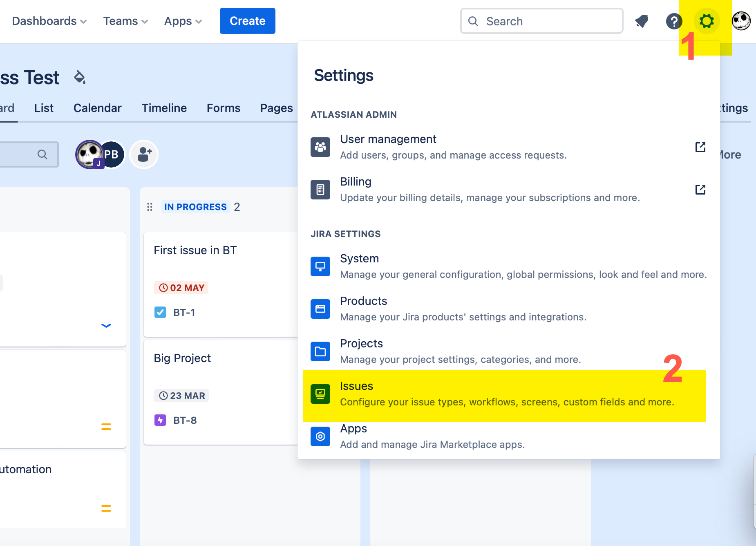Click the add people icon near avatars
Screen dimensions: 756x546
point(143,154)
